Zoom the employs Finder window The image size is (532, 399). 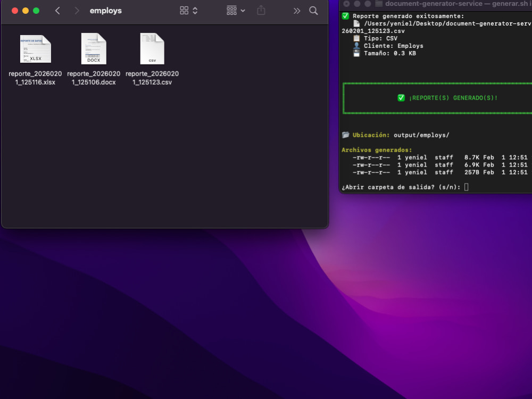(x=36, y=11)
